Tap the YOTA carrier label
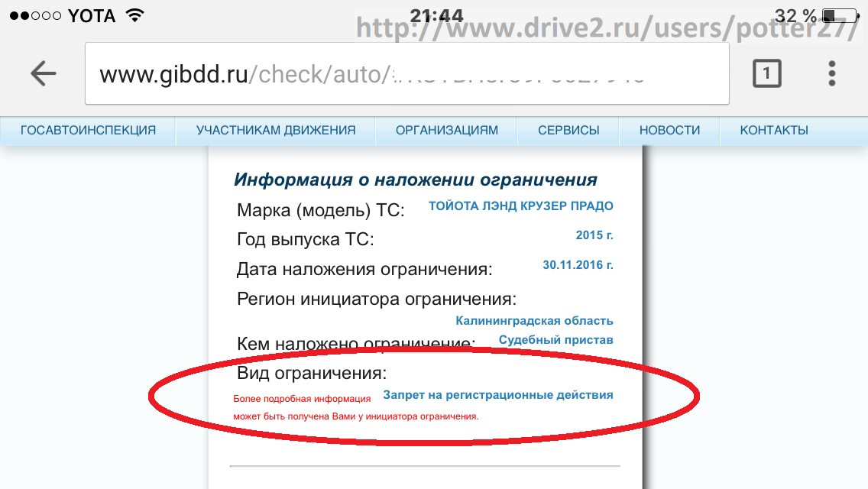Image resolution: width=868 pixels, height=489 pixels. click(92, 16)
